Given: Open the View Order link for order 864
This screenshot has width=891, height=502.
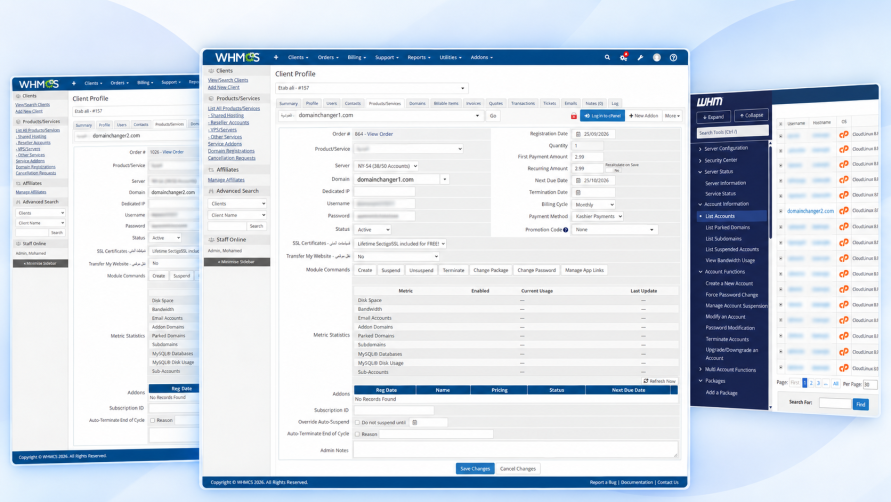Looking at the screenshot, I should pos(380,134).
